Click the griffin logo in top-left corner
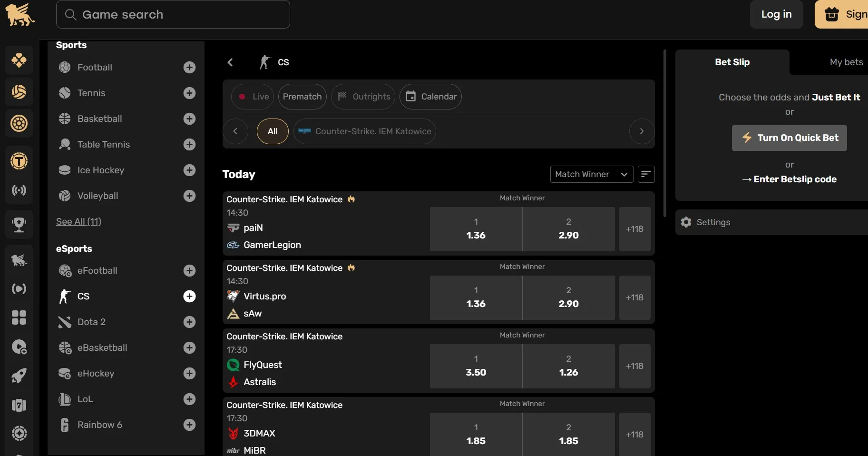Image resolution: width=868 pixels, height=456 pixels. click(20, 15)
